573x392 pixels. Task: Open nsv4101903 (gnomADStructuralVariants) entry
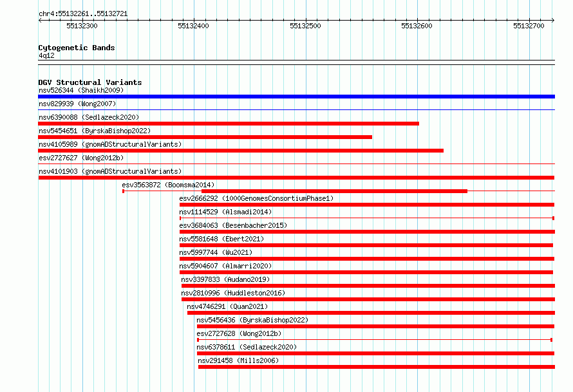click(x=110, y=171)
